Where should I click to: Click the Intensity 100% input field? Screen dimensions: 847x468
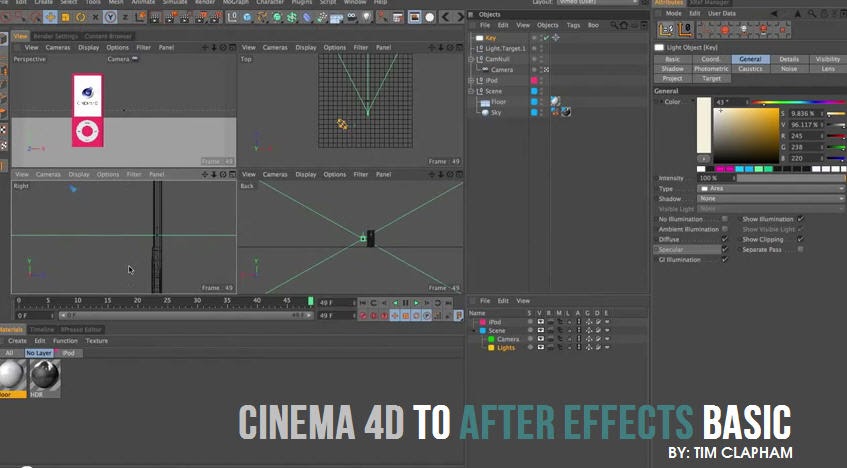(715, 178)
